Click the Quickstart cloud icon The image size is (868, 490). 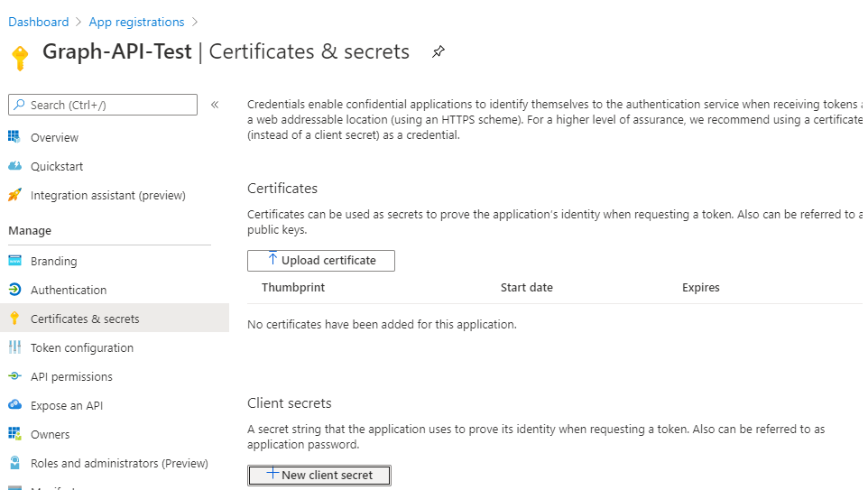(15, 165)
